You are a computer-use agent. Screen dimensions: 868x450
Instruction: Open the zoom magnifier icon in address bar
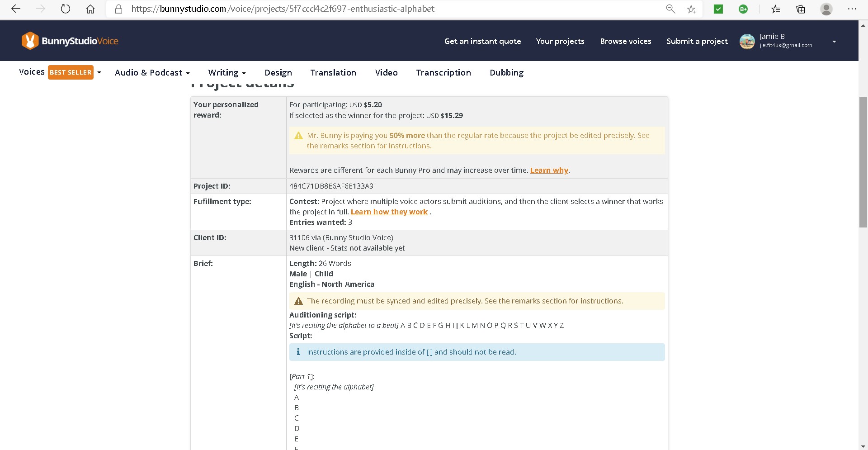point(670,9)
